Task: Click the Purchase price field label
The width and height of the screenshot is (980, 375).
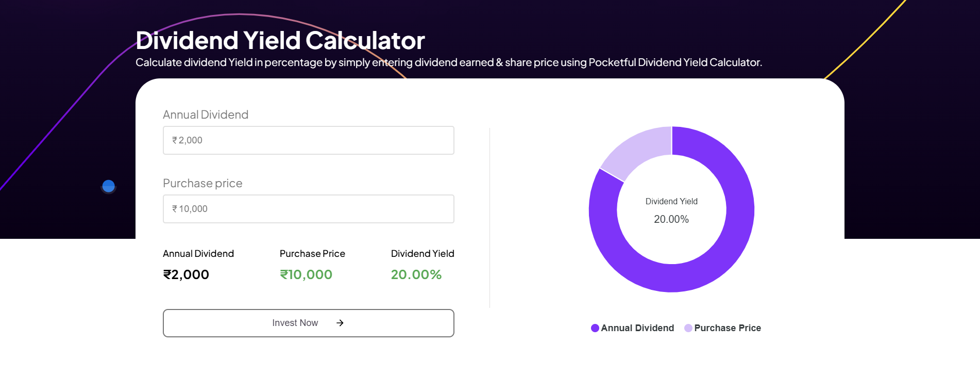Action: click(202, 183)
